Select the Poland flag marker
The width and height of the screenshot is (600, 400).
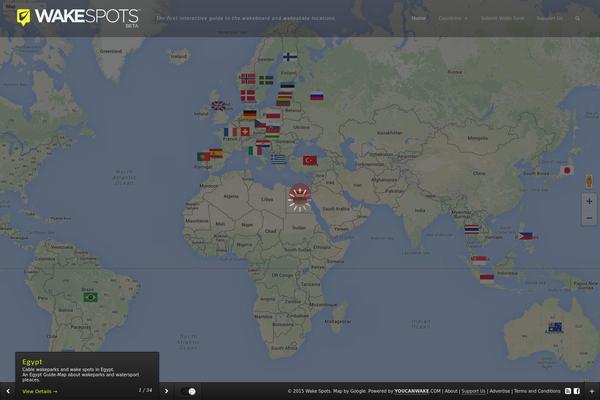[273, 115]
